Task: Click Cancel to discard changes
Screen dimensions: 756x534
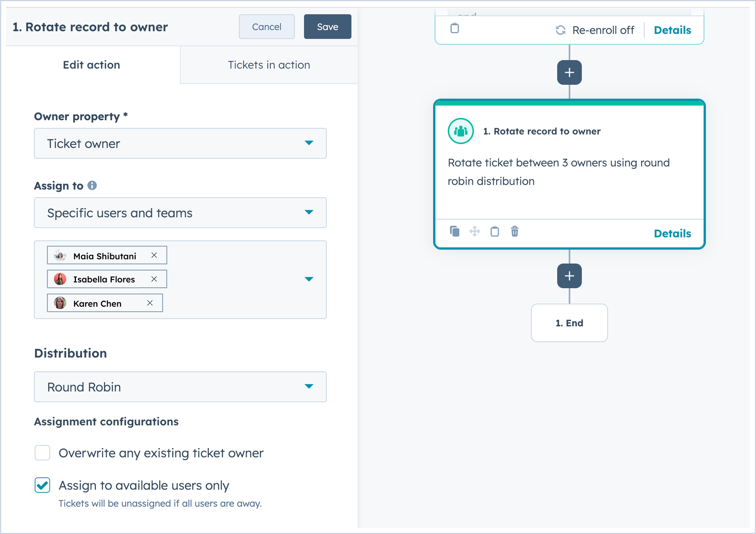Action: 267,27
